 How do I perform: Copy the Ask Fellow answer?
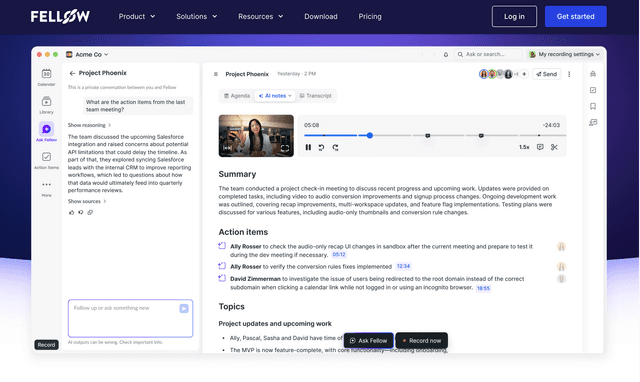(x=90, y=212)
